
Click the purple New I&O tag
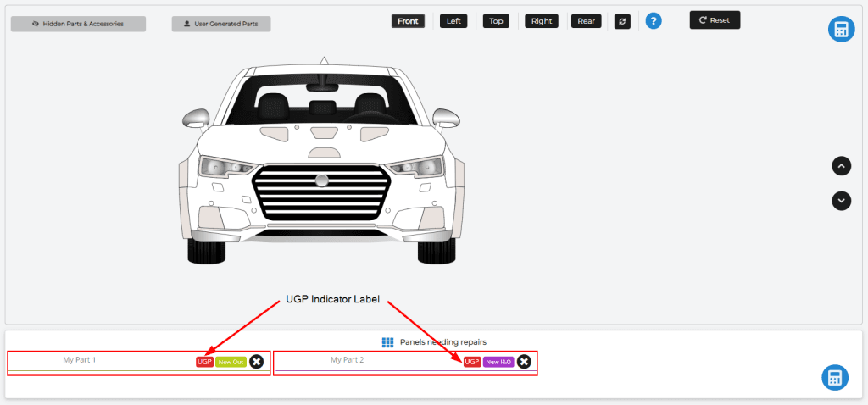click(x=498, y=362)
